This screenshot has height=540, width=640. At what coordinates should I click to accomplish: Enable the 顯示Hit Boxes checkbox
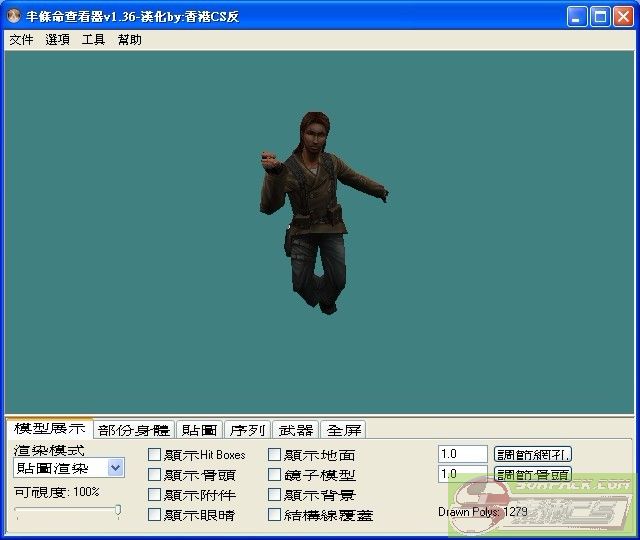pyautogui.click(x=154, y=455)
